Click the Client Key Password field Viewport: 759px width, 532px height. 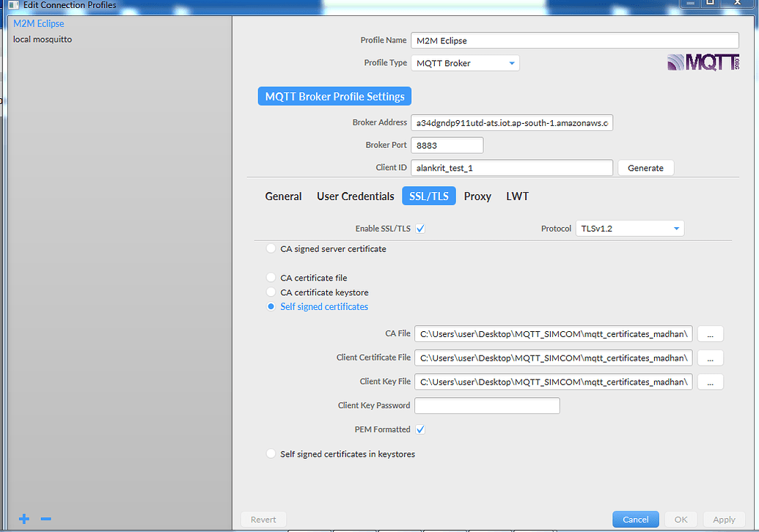(487, 406)
